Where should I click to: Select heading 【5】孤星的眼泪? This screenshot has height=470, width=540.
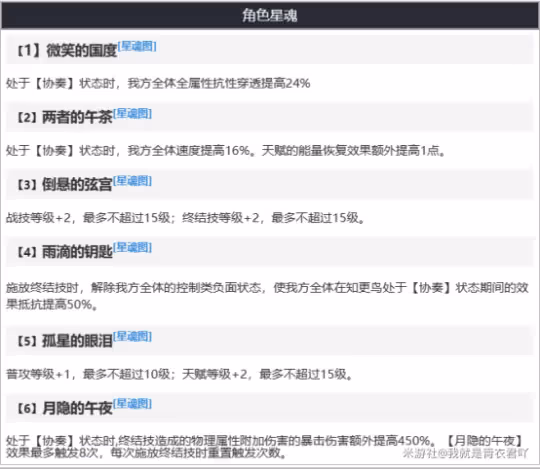[x=65, y=341]
